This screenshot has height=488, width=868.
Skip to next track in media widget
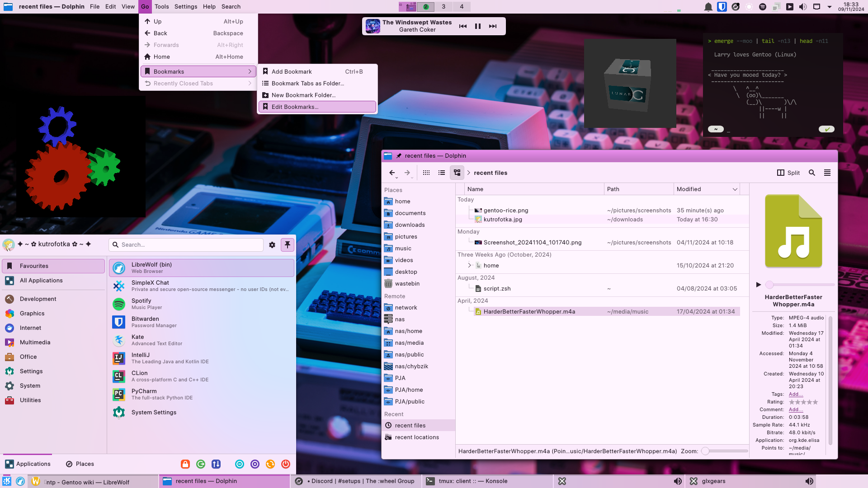click(493, 26)
